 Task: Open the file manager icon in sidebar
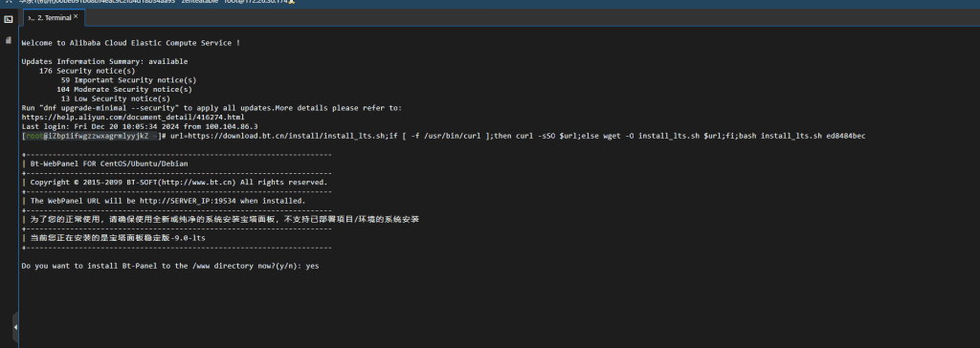(x=9, y=40)
